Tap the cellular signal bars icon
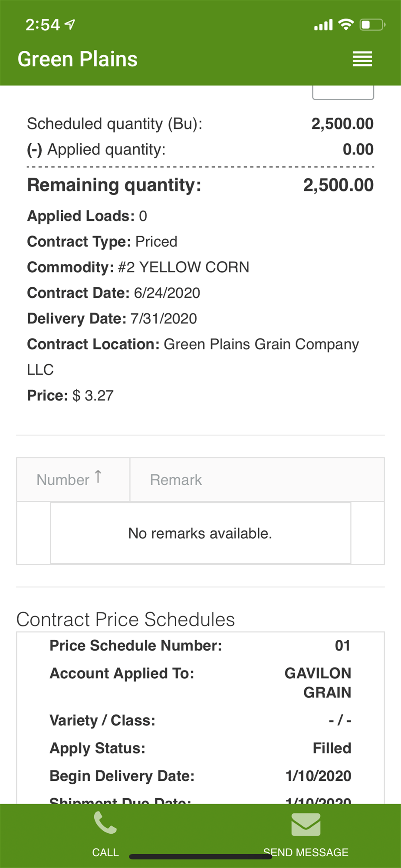 click(323, 25)
